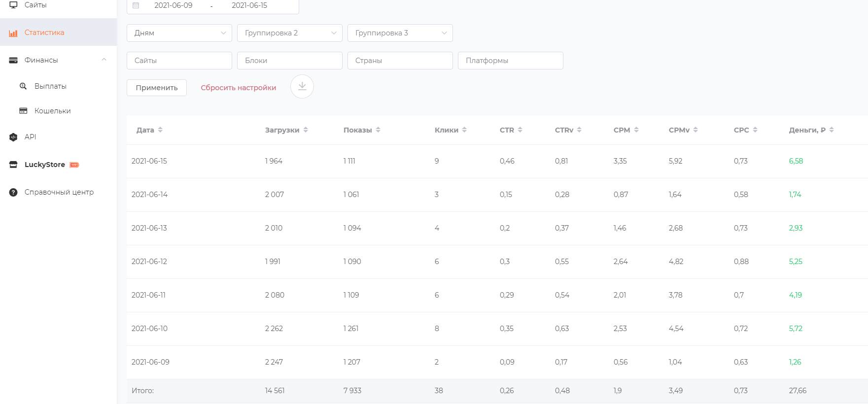Click the date cell 2021-06-10 in table
The height and width of the screenshot is (404, 868).
click(x=149, y=329)
